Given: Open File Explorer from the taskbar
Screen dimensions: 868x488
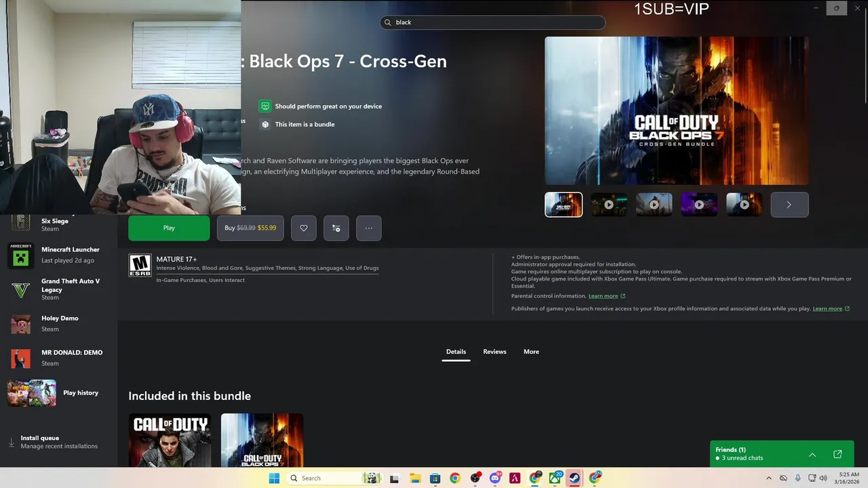Looking at the screenshot, I should [415, 479].
